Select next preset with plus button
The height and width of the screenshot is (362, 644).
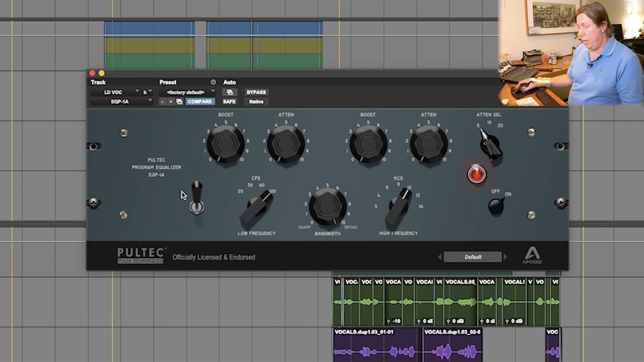tap(171, 102)
